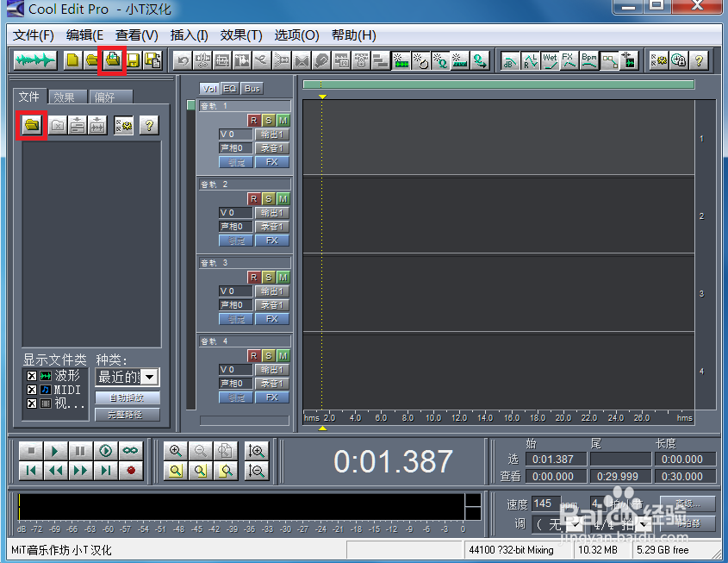Go to end transport button
728x563 pixels.
(x=105, y=471)
